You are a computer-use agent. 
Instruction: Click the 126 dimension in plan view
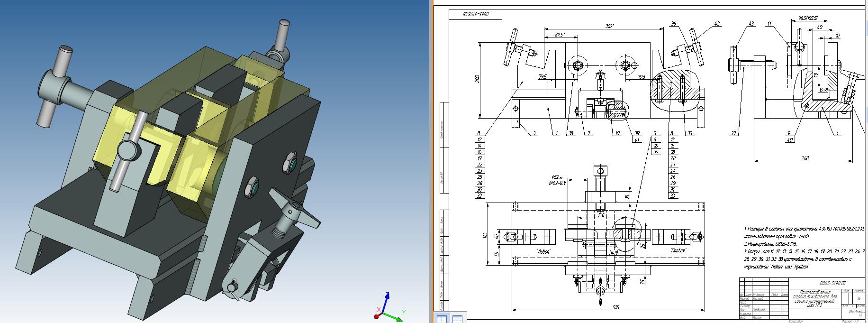pos(601,215)
